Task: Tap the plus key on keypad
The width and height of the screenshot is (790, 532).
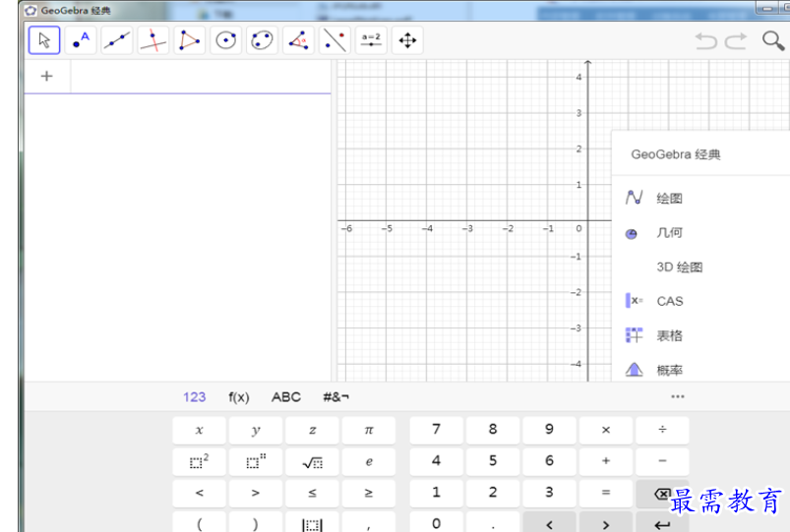Action: click(x=606, y=461)
